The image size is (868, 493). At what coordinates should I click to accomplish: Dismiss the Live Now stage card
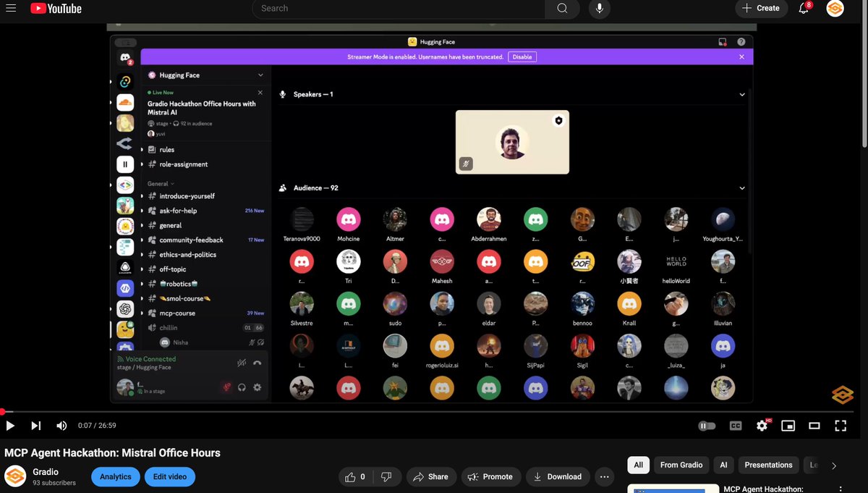[261, 93]
